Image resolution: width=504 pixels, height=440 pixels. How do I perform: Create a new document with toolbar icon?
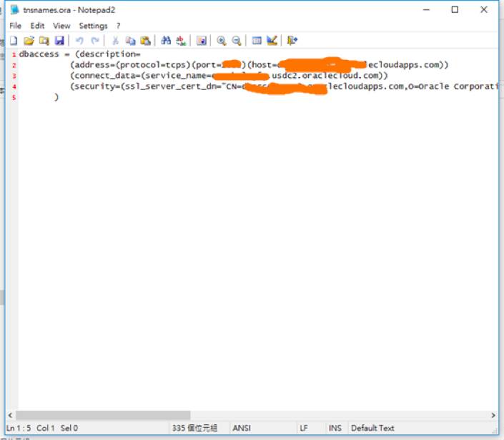14,41
